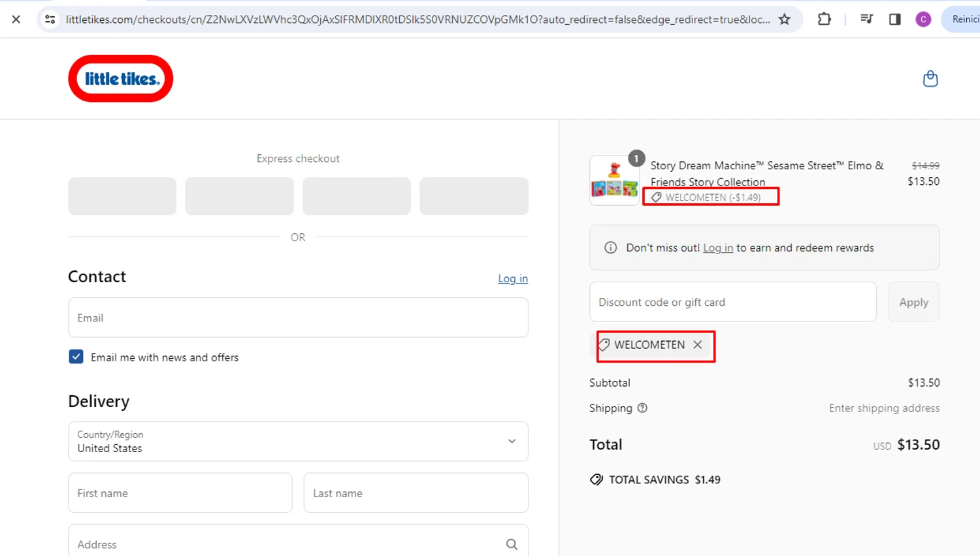Click the product quantity badge 1
This screenshot has height=556, width=980.
[x=636, y=158]
